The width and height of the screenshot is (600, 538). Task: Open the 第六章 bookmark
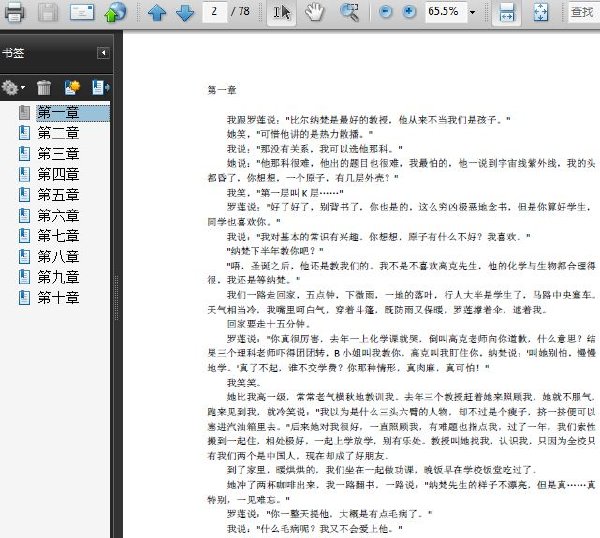pyautogui.click(x=58, y=216)
